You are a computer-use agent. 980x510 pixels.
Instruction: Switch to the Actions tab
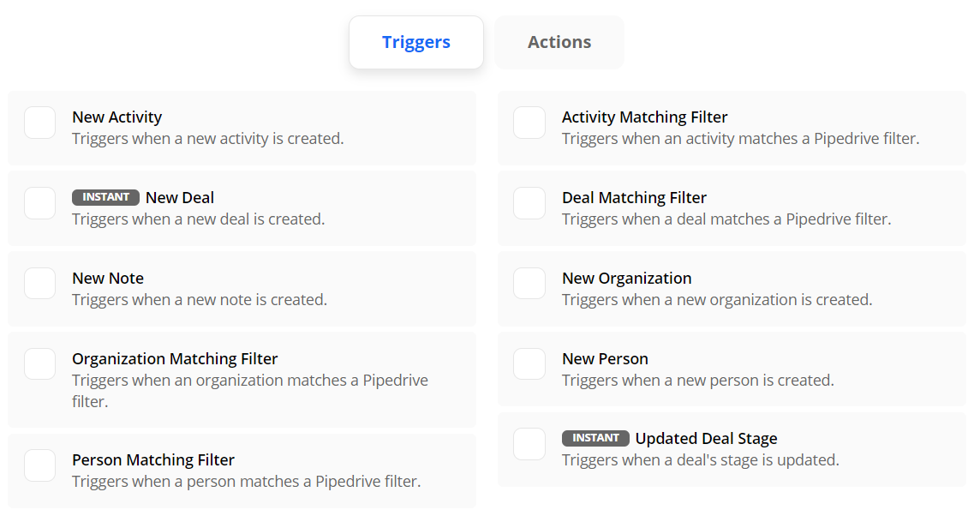click(559, 41)
